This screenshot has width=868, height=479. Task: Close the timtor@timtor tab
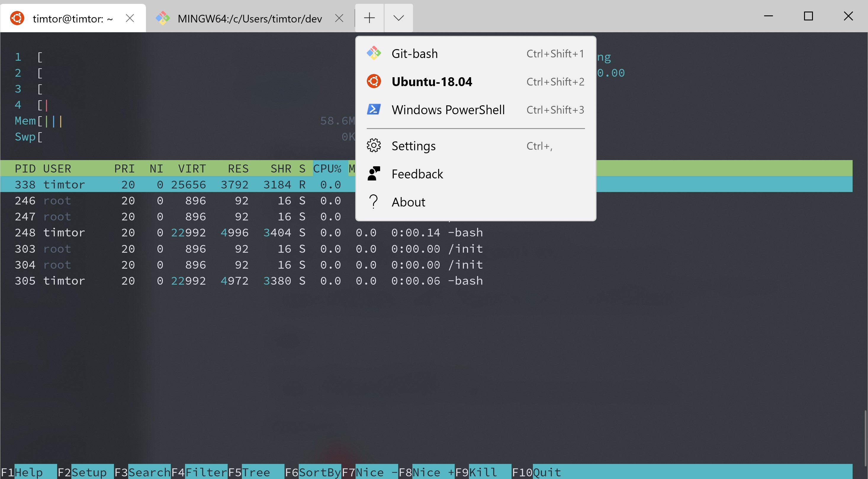pyautogui.click(x=130, y=18)
